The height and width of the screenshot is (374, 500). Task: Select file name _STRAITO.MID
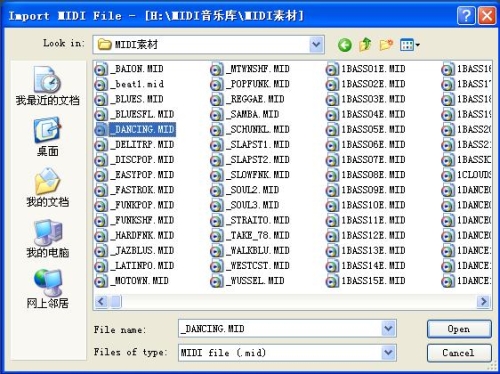click(258, 220)
